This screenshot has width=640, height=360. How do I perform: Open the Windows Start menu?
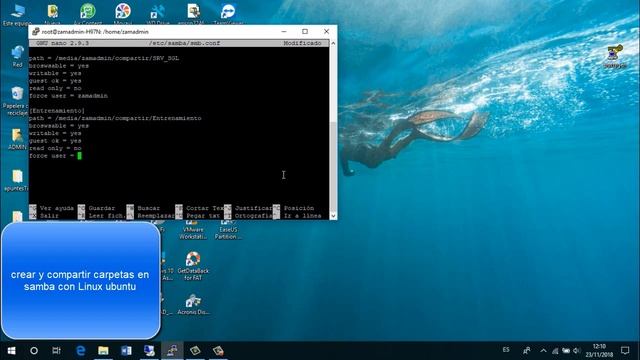coord(11,351)
